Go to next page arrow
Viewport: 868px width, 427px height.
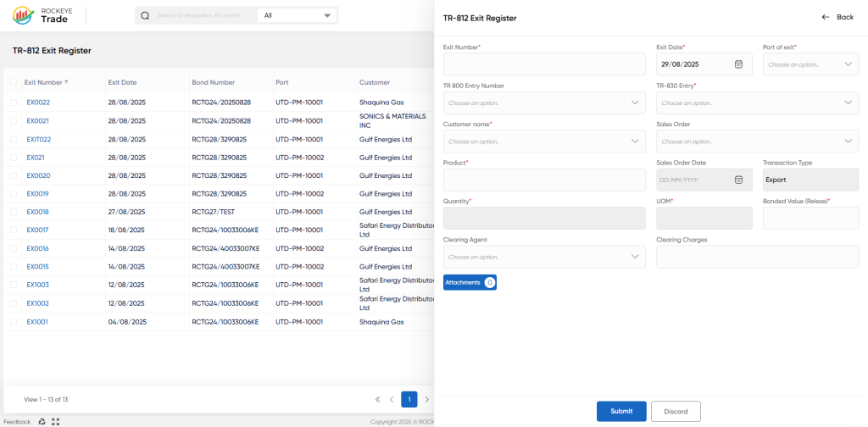(x=427, y=399)
